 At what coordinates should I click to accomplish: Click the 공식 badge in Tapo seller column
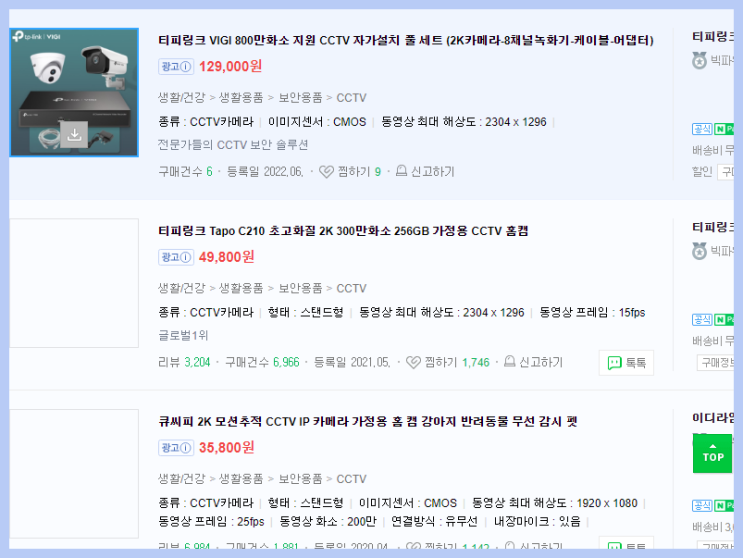(702, 320)
